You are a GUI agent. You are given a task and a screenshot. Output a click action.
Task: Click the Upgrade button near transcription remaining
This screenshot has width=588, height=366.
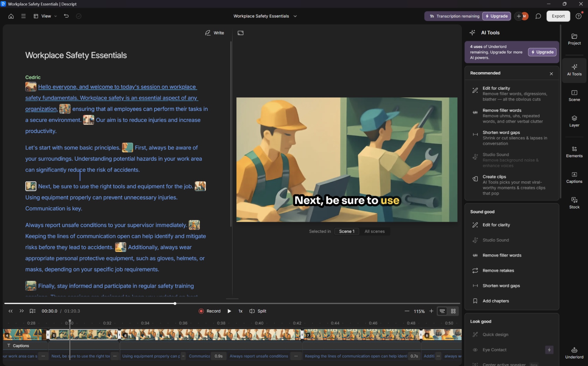pos(497,16)
